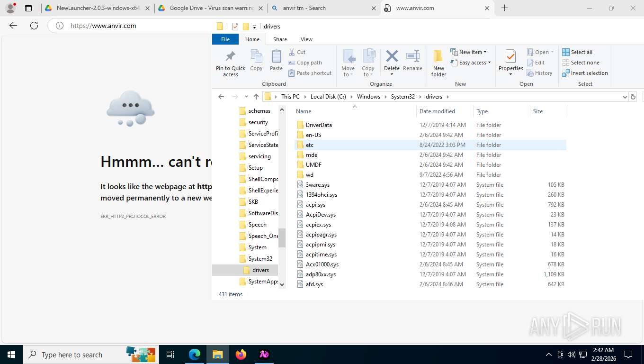Open Firefox from the taskbar
Screen dimensions: 644x364
coord(241,355)
